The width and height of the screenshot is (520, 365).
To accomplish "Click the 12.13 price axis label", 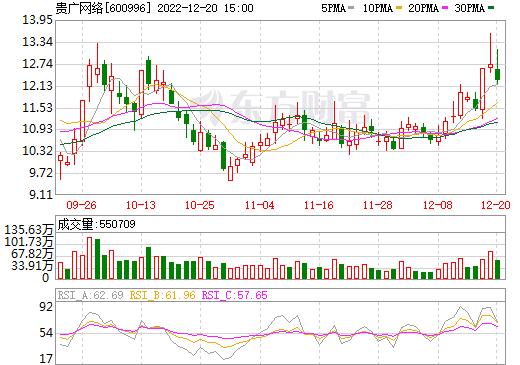I will [37, 86].
